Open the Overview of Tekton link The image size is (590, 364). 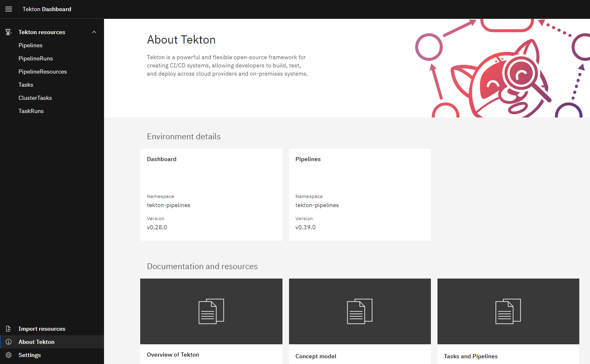(x=173, y=355)
